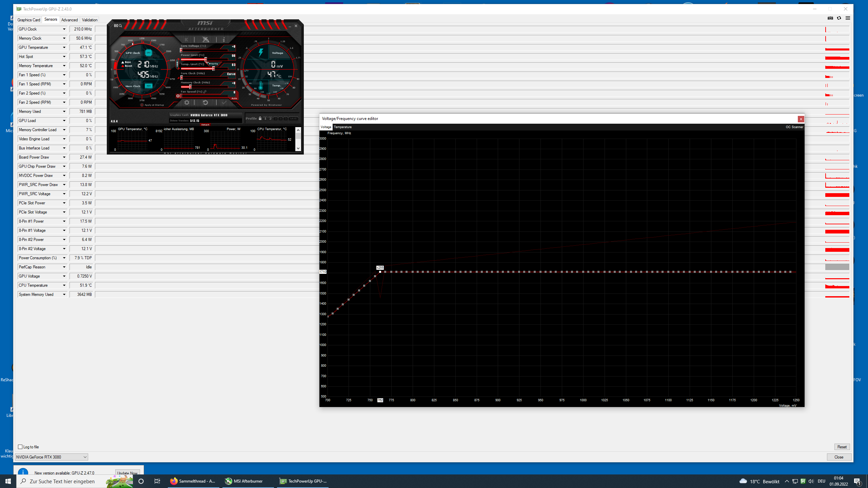Expand the GPU Clock sensor dropdown
The width and height of the screenshot is (868, 488).
click(64, 29)
